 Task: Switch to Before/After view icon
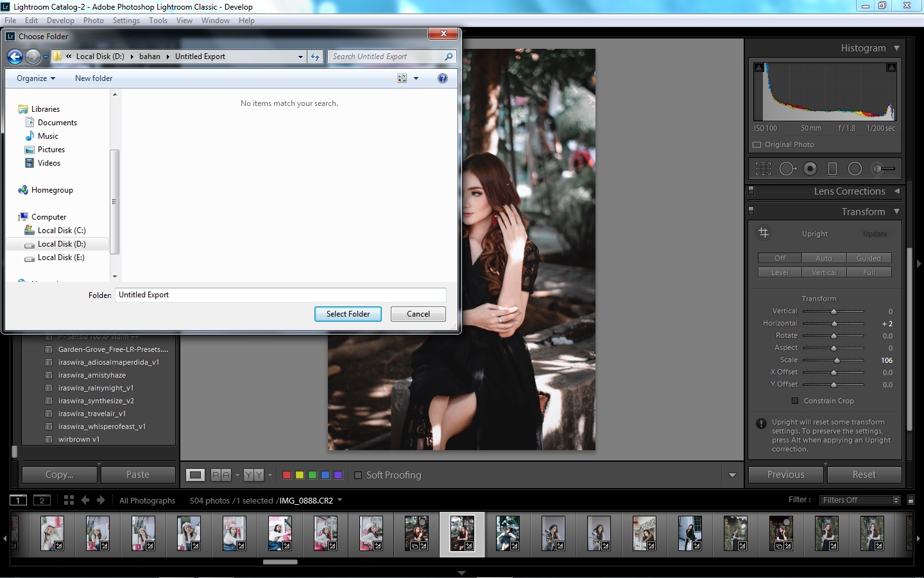[221, 475]
